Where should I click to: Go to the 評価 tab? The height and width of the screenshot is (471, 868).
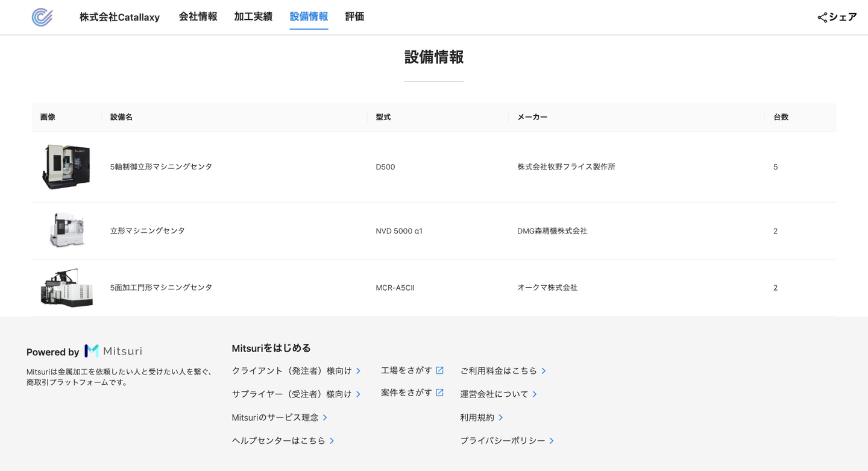[354, 17]
